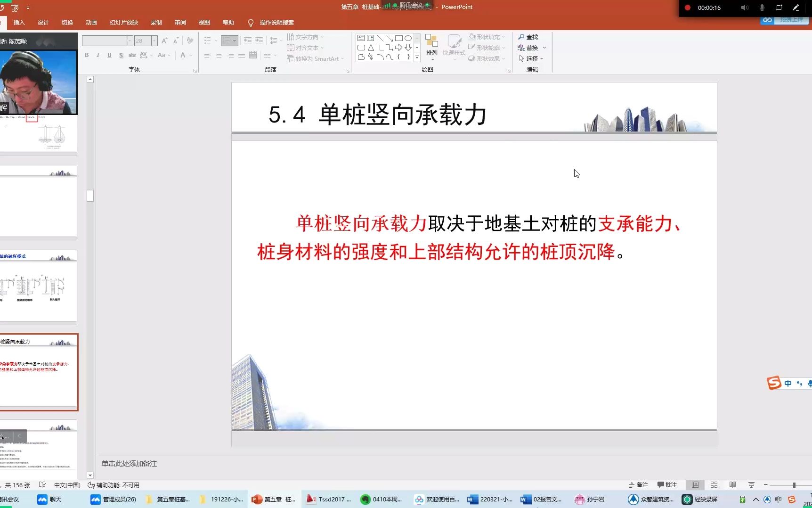Click the increase font size icon
The width and height of the screenshot is (812, 508).
pos(164,41)
